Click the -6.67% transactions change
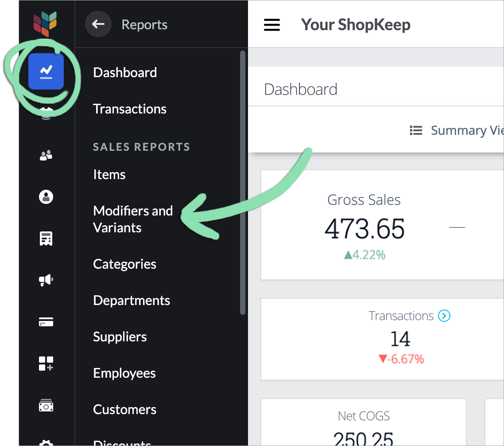Image resolution: width=504 pixels, height=446 pixels. pyautogui.click(x=401, y=359)
